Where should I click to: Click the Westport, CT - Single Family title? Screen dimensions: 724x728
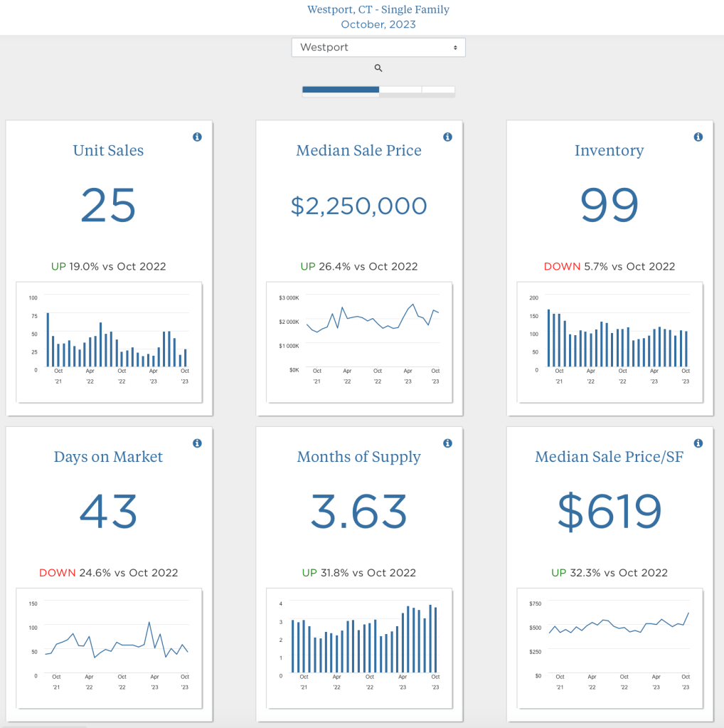[x=378, y=10]
